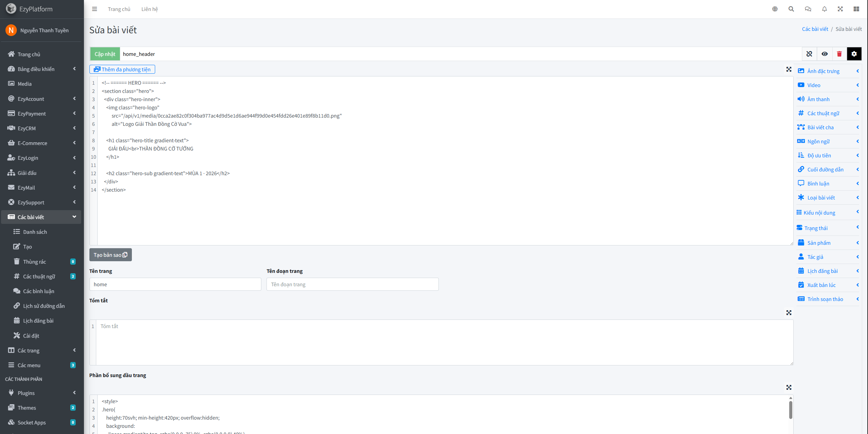Click the bottom code editor's scrollbar
This screenshot has width=868, height=434.
pos(791,410)
